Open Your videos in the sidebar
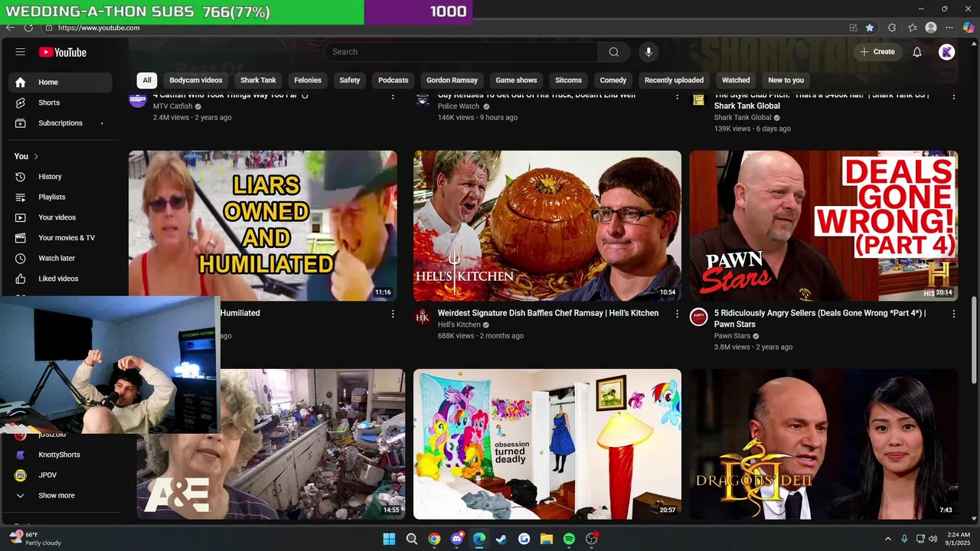Image resolution: width=980 pixels, height=551 pixels. pos(60,217)
